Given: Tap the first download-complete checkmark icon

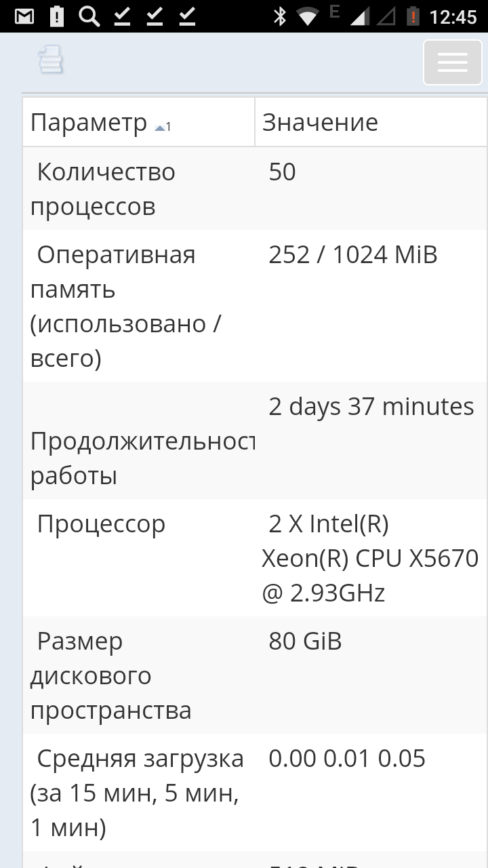Looking at the screenshot, I should click(x=122, y=16).
